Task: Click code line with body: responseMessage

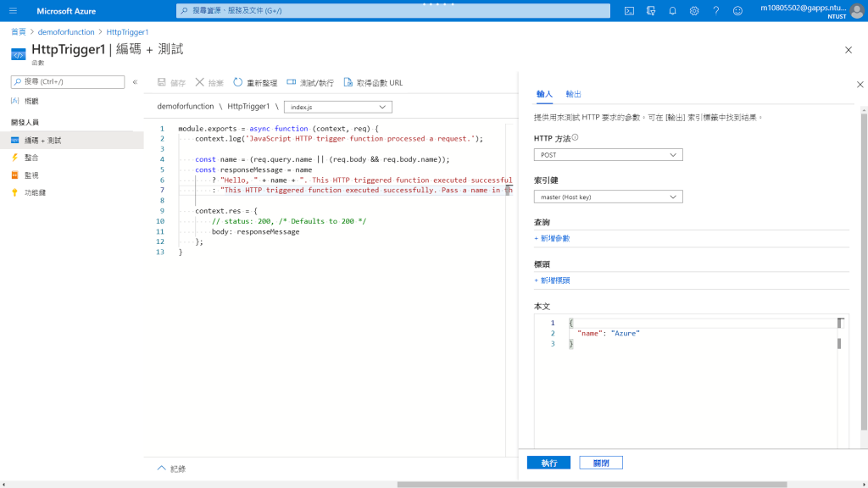Action: point(255,232)
